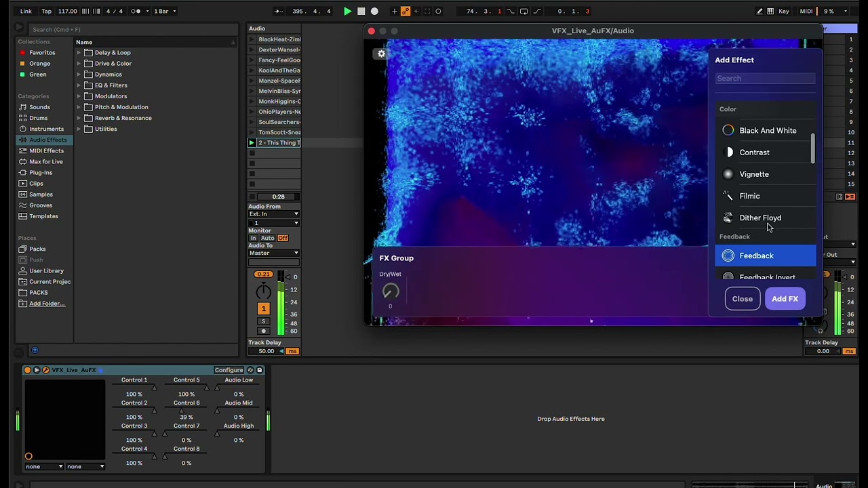
Task: Open the 1 Bar quantization dropdown
Action: (165, 11)
